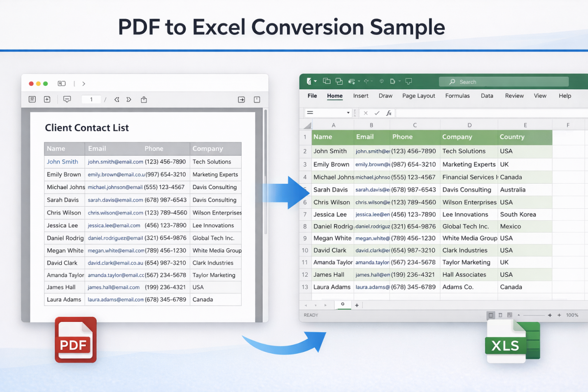Add a new sheet with plus icon

click(x=357, y=305)
